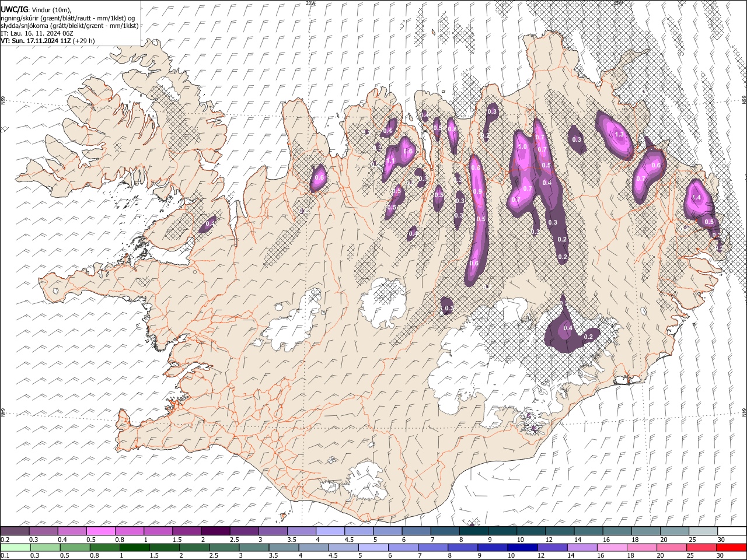Click the initial time 'IT: Lau. 16. 11. 2024 06Z'
This screenshot has width=747, height=560.
click(x=37, y=33)
